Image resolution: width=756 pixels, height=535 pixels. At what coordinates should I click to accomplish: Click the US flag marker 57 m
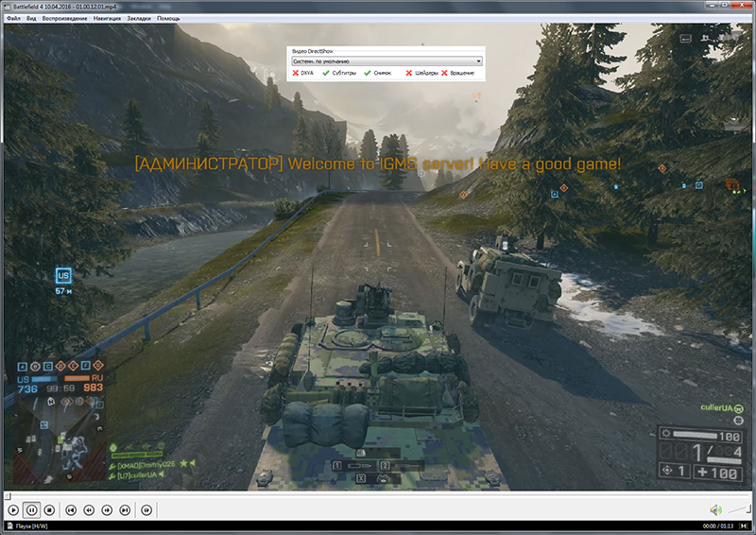click(63, 281)
